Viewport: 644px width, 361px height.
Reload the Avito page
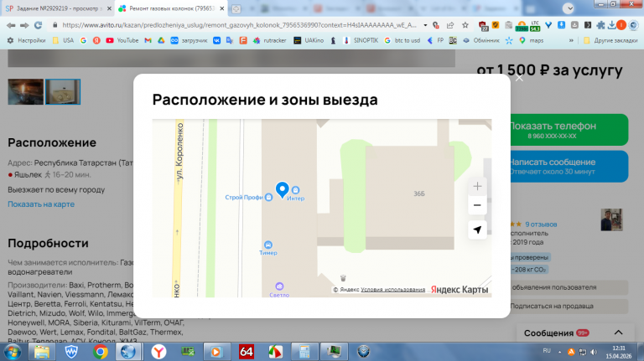(x=39, y=25)
